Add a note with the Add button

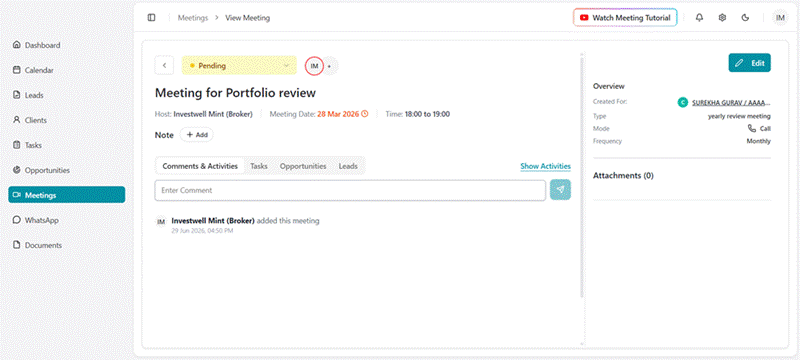pos(196,135)
